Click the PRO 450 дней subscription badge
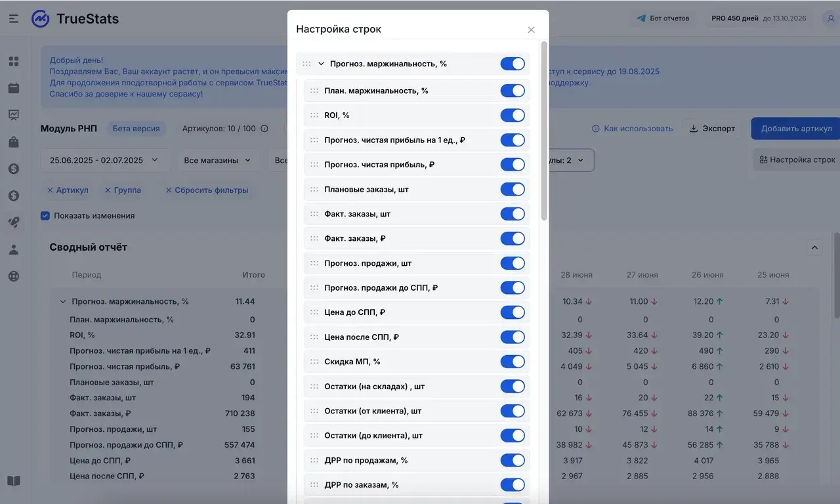Image resolution: width=840 pixels, height=504 pixels. point(759,18)
